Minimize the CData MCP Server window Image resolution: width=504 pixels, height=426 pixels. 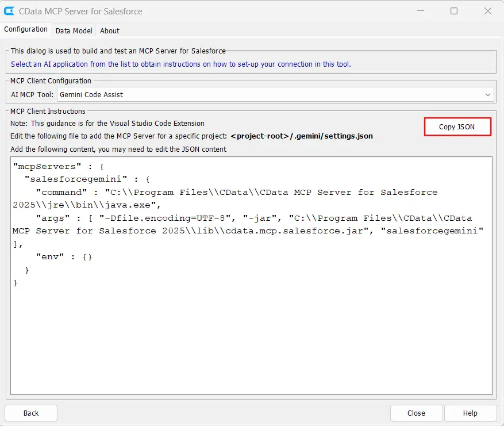(x=420, y=11)
